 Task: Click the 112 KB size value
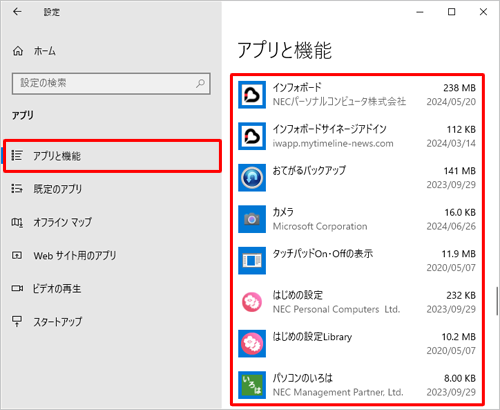click(x=461, y=129)
